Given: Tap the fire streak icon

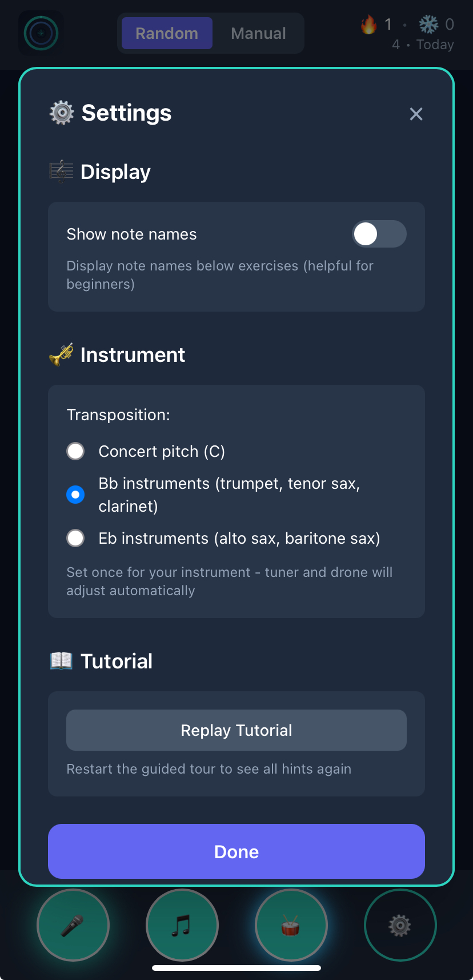Looking at the screenshot, I should (x=368, y=25).
